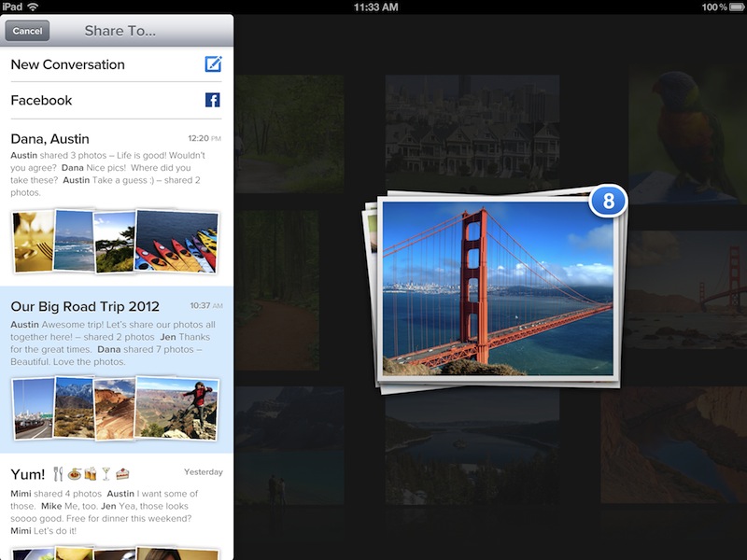Screen dimensions: 747x560
Task: Tap the cocktail glass emoji in Yum! title
Action: pyautogui.click(x=106, y=472)
